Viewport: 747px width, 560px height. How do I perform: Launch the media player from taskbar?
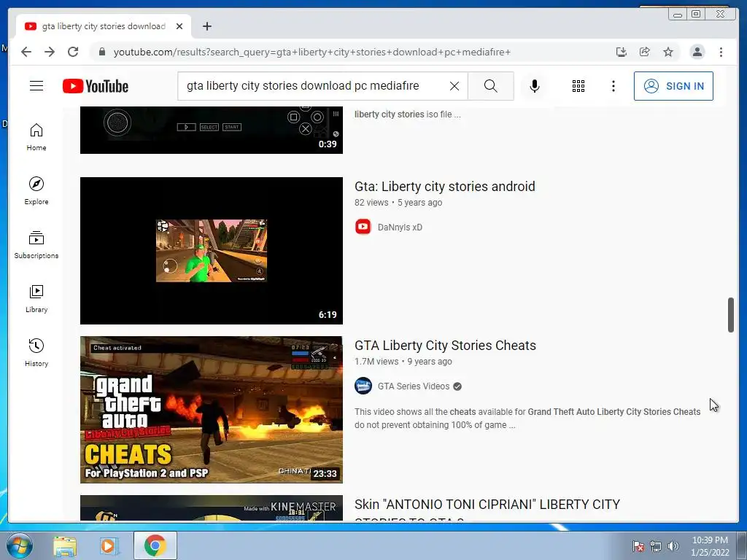pos(109,545)
